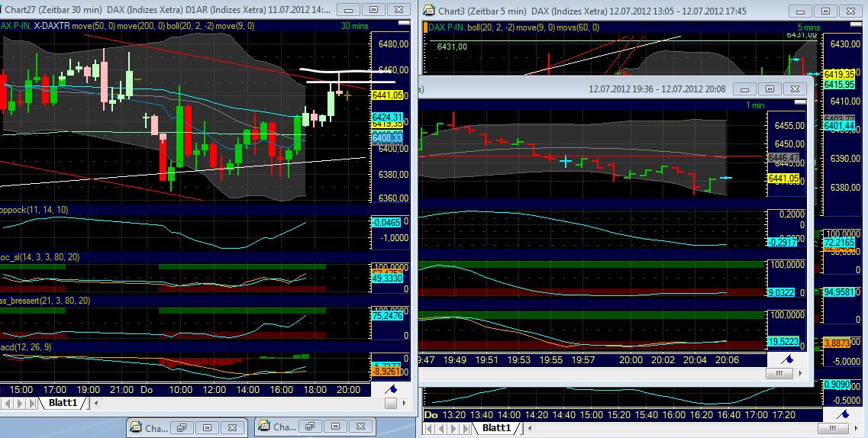Jump to last sheet in Chart27

point(33,403)
